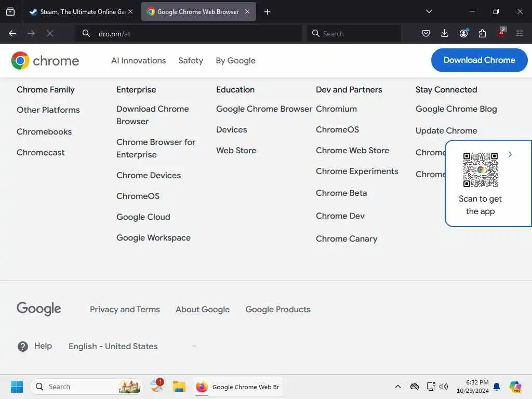532x399 pixels.
Task: Open a new tab with the plus icon
Action: click(268, 12)
